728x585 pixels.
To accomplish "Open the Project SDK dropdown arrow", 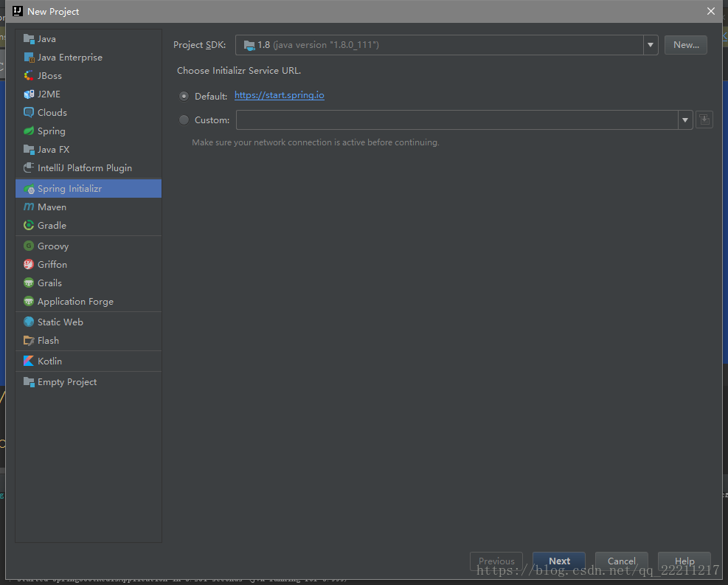I will coord(651,45).
